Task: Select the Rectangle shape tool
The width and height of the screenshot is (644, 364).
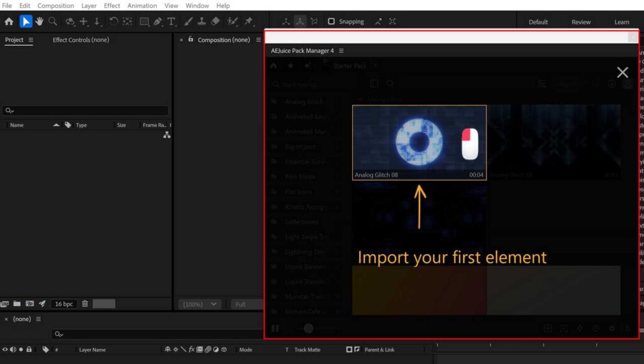Action: (144, 21)
